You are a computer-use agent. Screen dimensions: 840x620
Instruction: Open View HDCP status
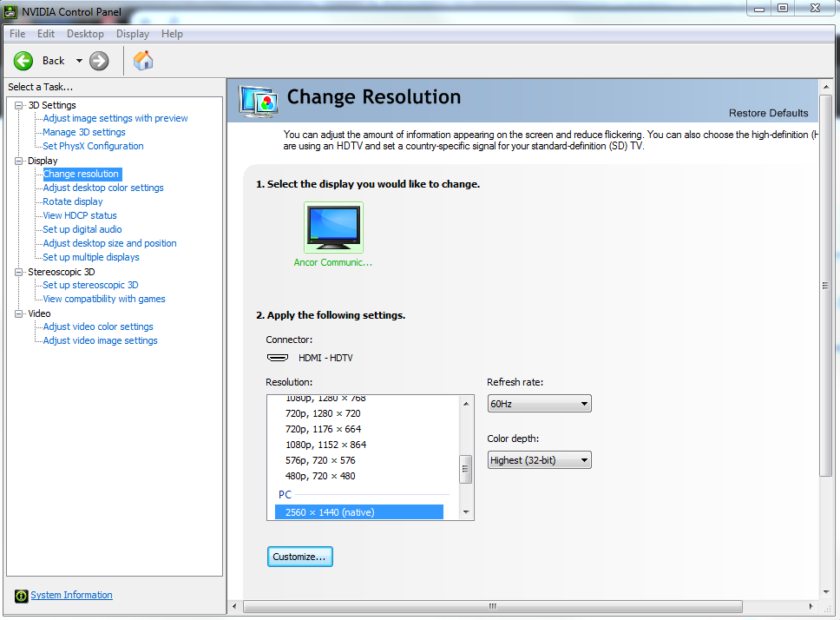click(80, 216)
